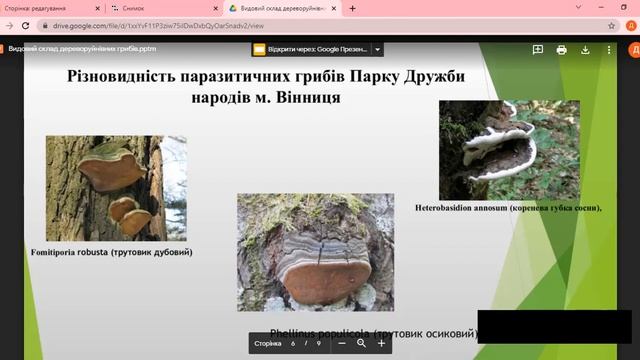The width and height of the screenshot is (640, 360).
Task: Open the browser profile avatar in the Chrome toolbar
Action: (631, 26)
